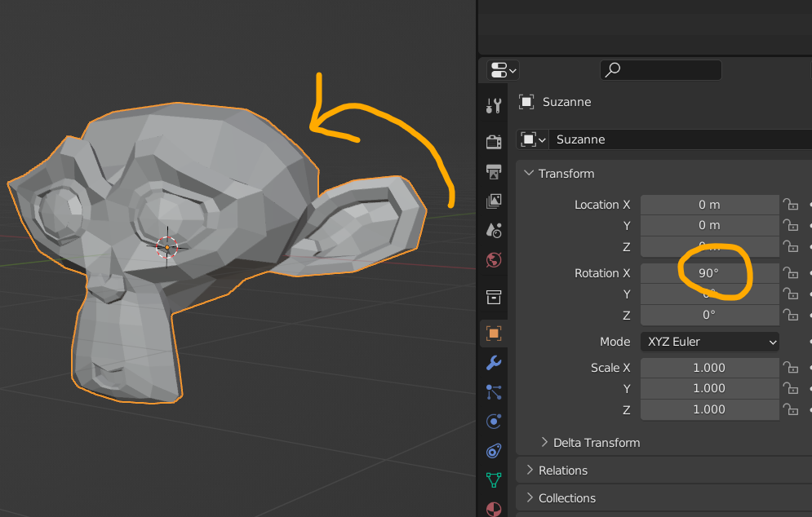Click the Suzanne object icon in the header
This screenshot has height=517, width=812.
[x=526, y=102]
